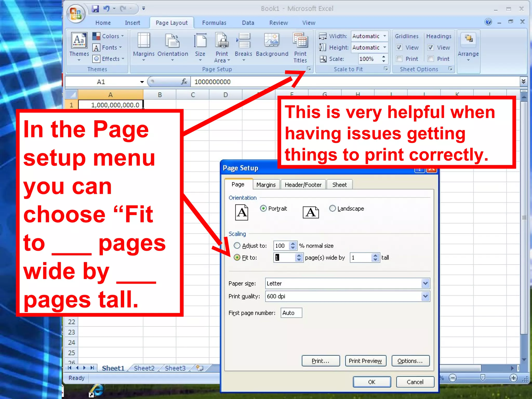Image resolution: width=532 pixels, height=399 pixels.
Task: Click the Scale 100% spinner box
Action: pos(373,59)
